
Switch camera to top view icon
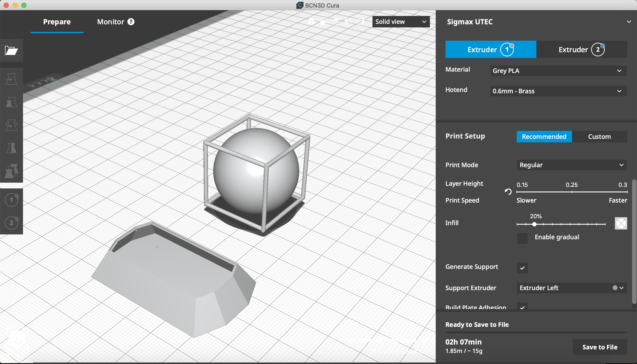coord(336,22)
